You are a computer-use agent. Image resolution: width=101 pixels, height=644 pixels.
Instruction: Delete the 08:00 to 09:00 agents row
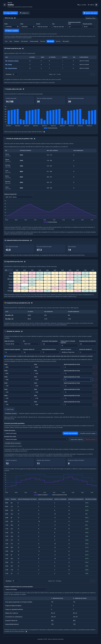[x=95, y=367]
